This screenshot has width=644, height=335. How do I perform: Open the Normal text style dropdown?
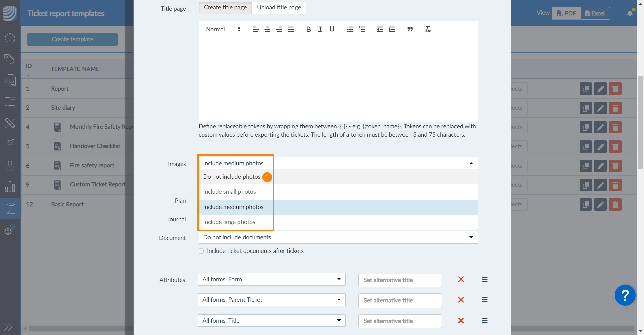point(223,30)
